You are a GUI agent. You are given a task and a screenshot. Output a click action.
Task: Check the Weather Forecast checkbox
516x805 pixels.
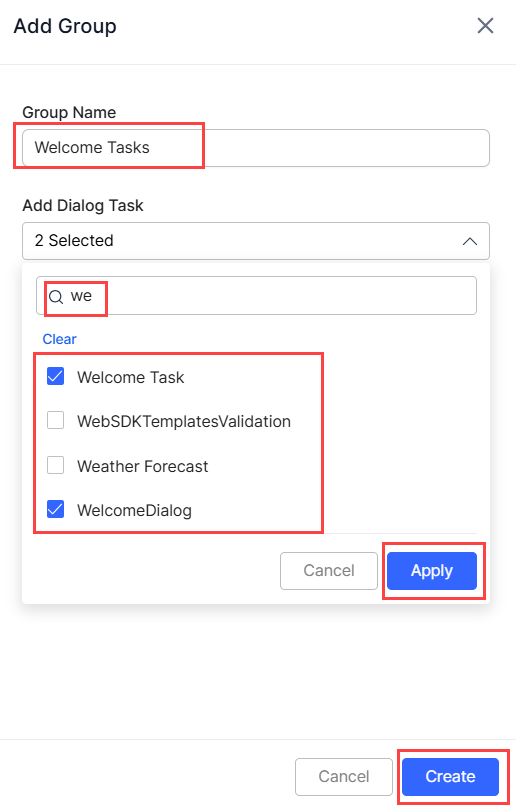(x=55, y=465)
